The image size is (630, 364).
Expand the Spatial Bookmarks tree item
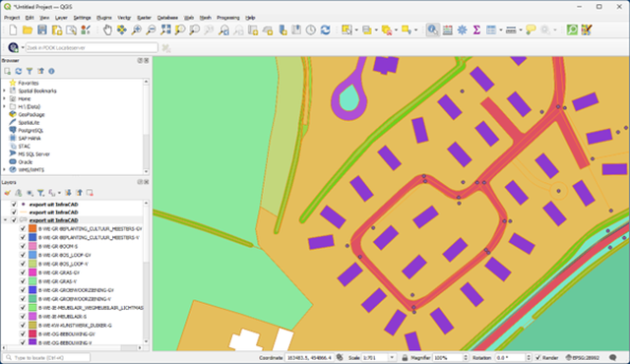[4, 91]
